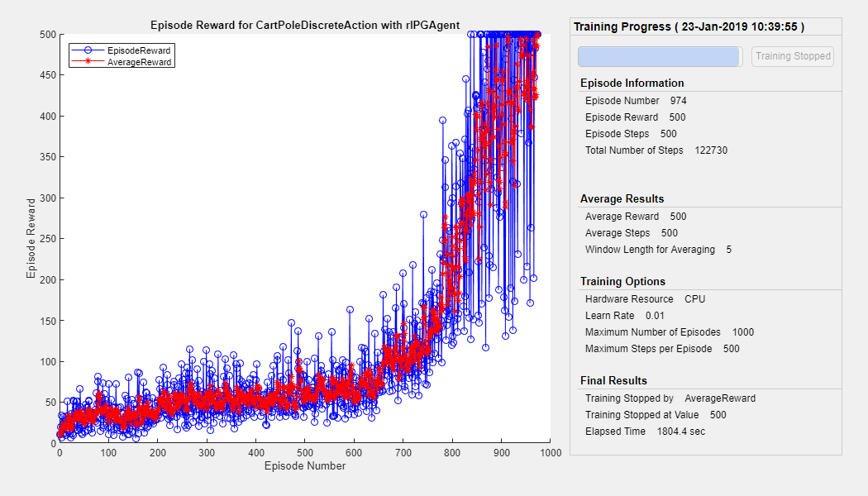
Task: Click the y-axis tick label 250
Action: 48,239
